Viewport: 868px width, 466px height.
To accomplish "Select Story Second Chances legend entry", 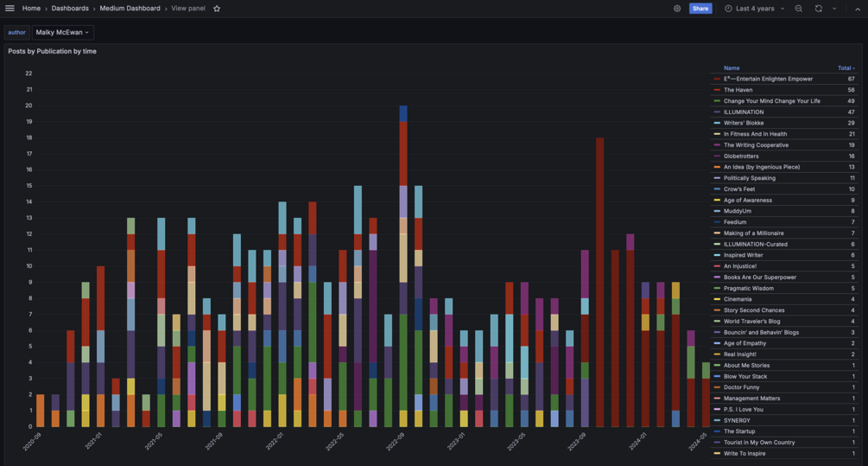I will (x=754, y=310).
